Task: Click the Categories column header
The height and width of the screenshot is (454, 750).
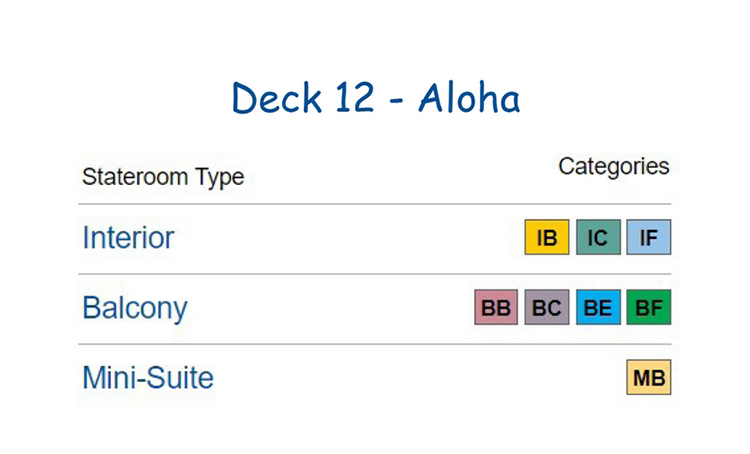Action: (x=614, y=167)
